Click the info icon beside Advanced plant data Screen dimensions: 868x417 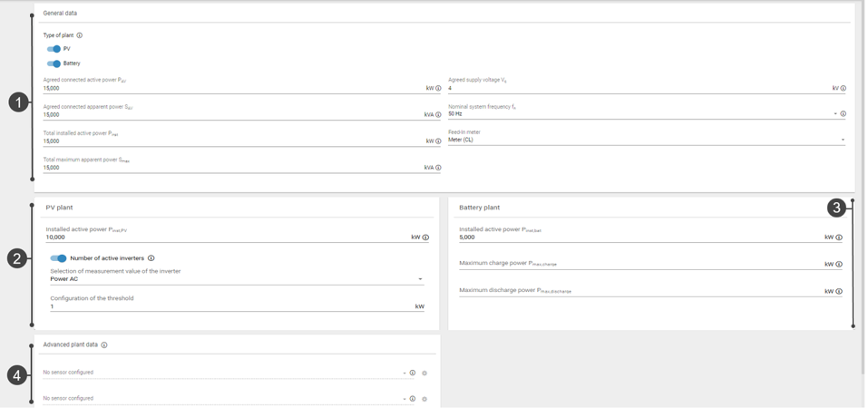point(104,345)
